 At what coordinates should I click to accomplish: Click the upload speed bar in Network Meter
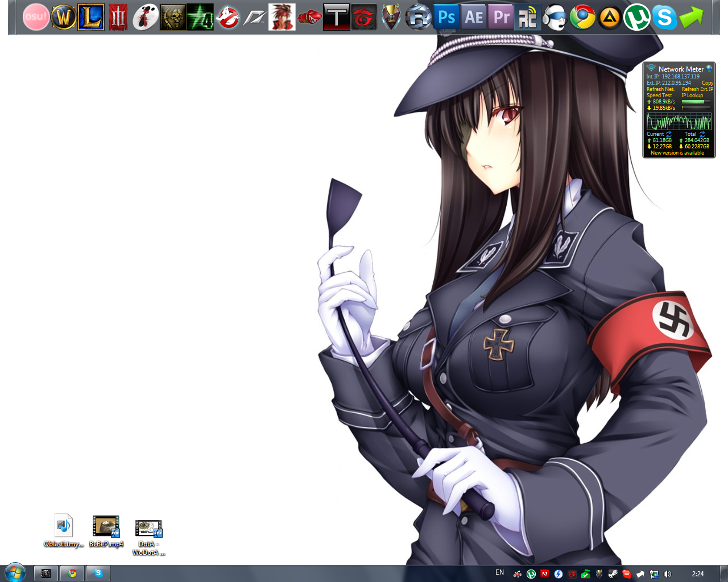[696, 102]
